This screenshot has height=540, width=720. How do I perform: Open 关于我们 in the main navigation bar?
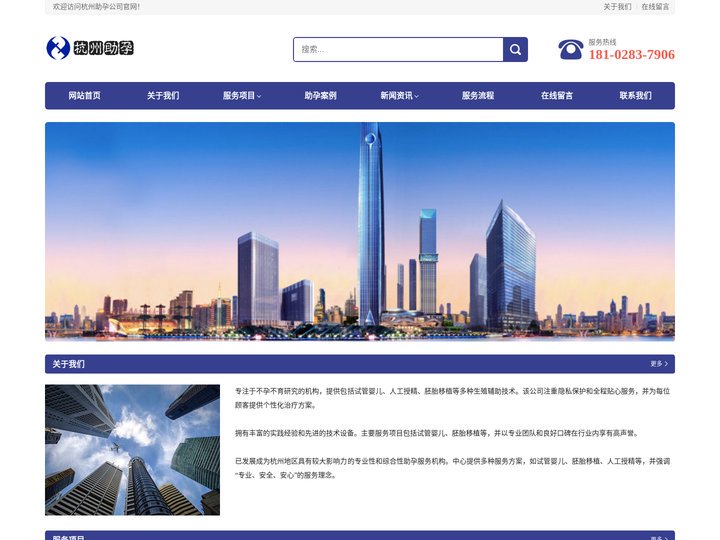163,96
